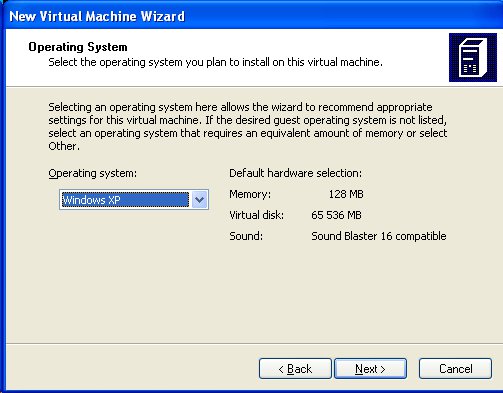Screen dimensions: 503x393
Task: Click the 'Operating System' page heading
Action: coord(78,47)
